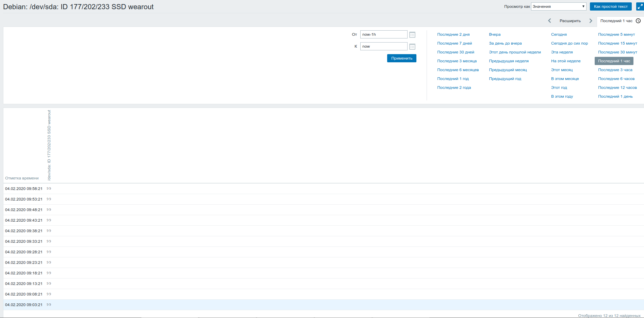Pick the Сегодня range
This screenshot has width=644, height=318.
[x=559, y=34]
